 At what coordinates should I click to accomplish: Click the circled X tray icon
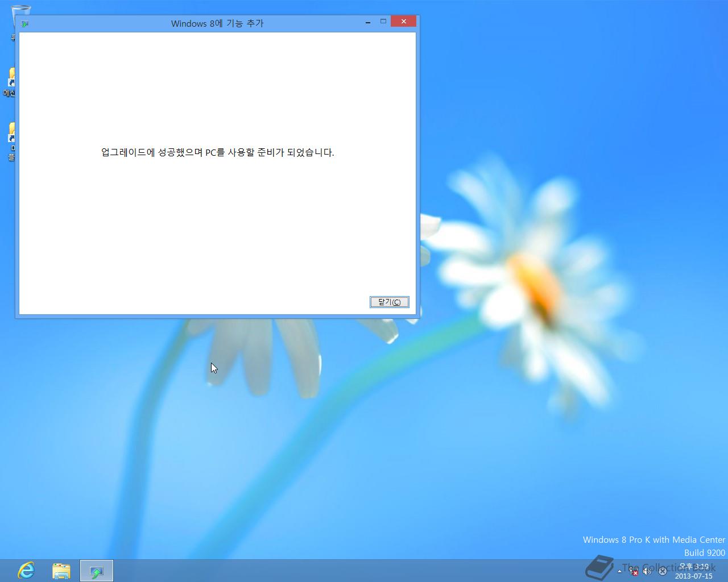[x=662, y=571]
